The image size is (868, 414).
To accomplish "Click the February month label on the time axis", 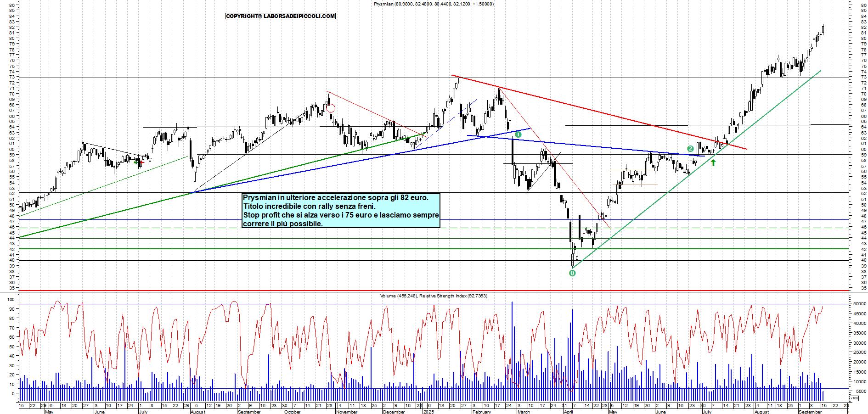I will pos(482,412).
